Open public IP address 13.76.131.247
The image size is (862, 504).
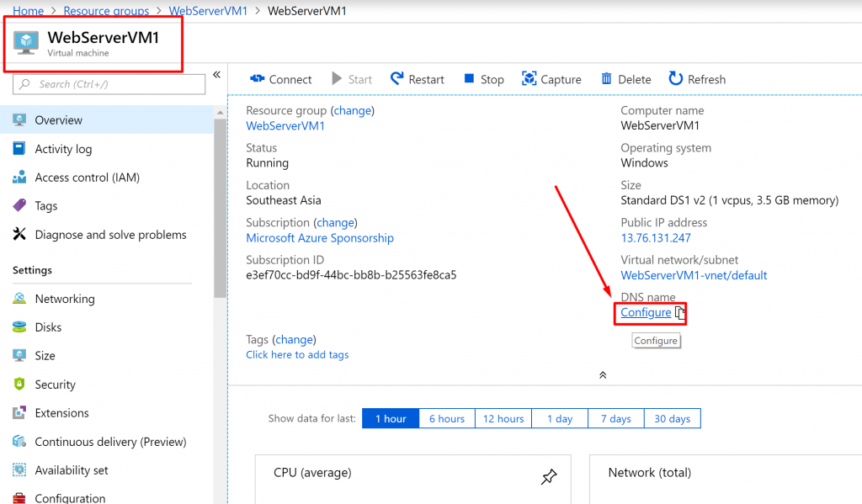(x=656, y=238)
